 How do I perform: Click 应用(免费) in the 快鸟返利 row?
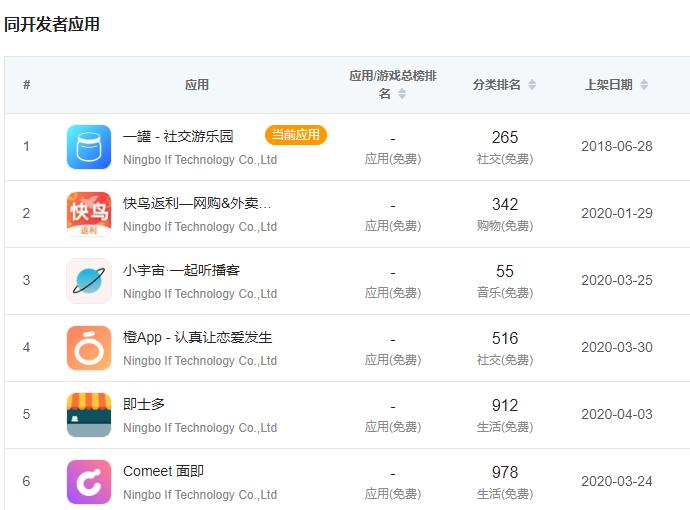point(393,226)
